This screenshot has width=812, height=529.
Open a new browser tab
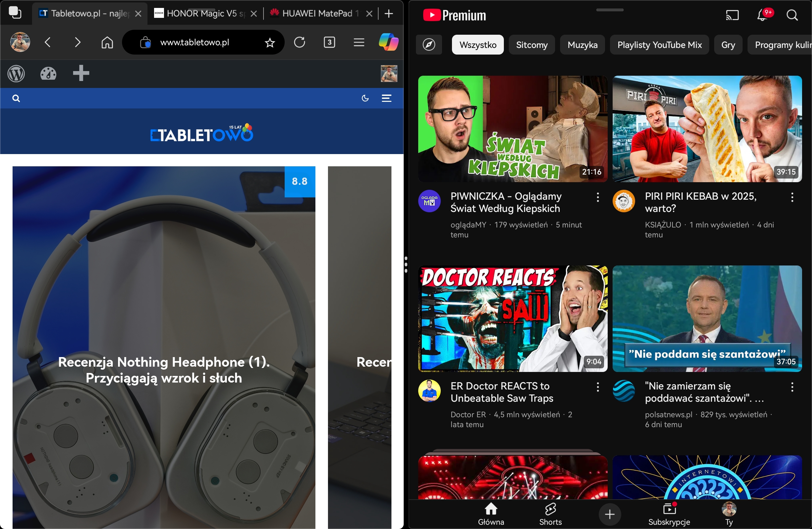388,14
